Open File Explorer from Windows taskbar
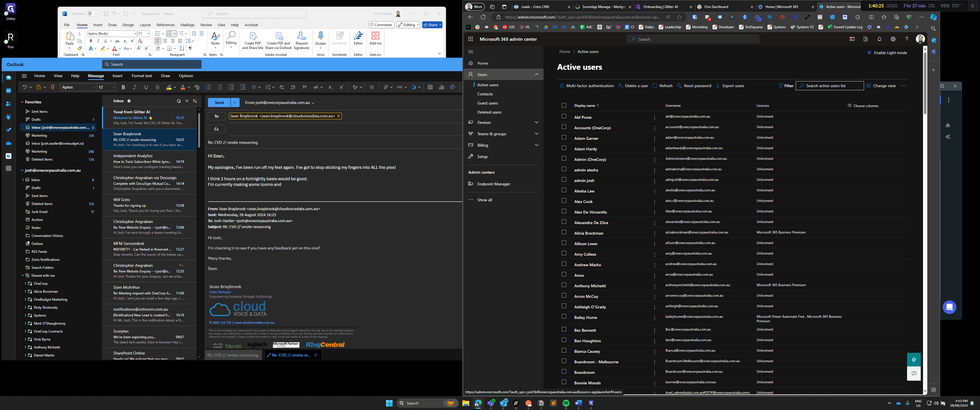The height and width of the screenshot is (410, 980). coord(466,403)
